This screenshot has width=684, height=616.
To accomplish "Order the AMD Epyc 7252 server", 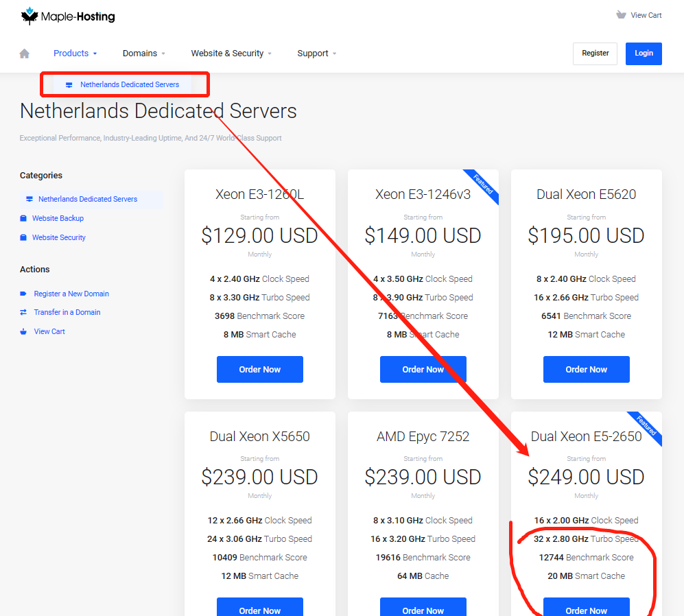I will pyautogui.click(x=423, y=608).
